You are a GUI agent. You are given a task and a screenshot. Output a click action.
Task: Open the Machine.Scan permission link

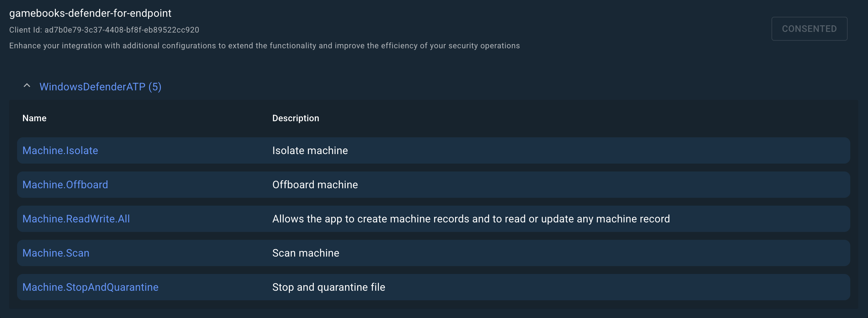click(x=55, y=253)
